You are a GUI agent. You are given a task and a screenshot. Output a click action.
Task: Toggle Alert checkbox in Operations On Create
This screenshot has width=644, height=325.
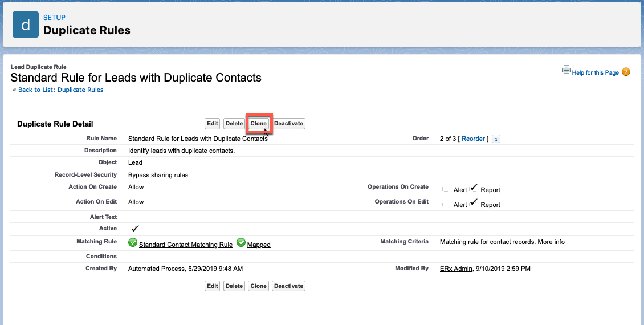click(x=446, y=189)
